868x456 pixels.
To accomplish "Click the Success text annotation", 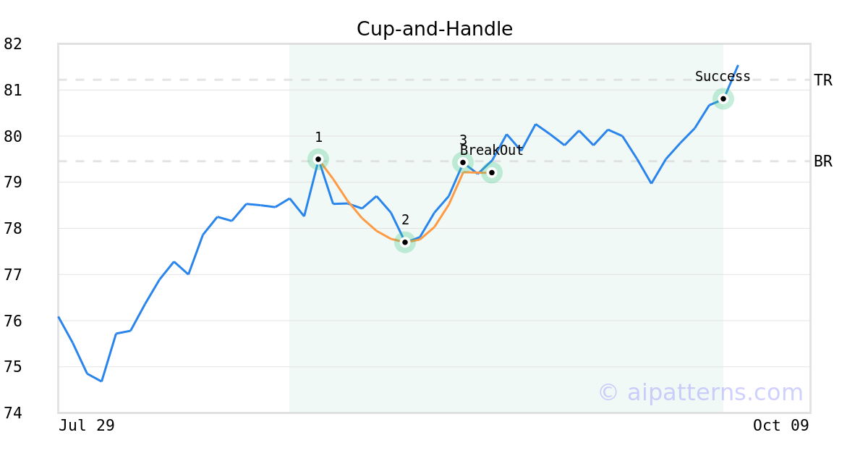I will tap(723, 77).
